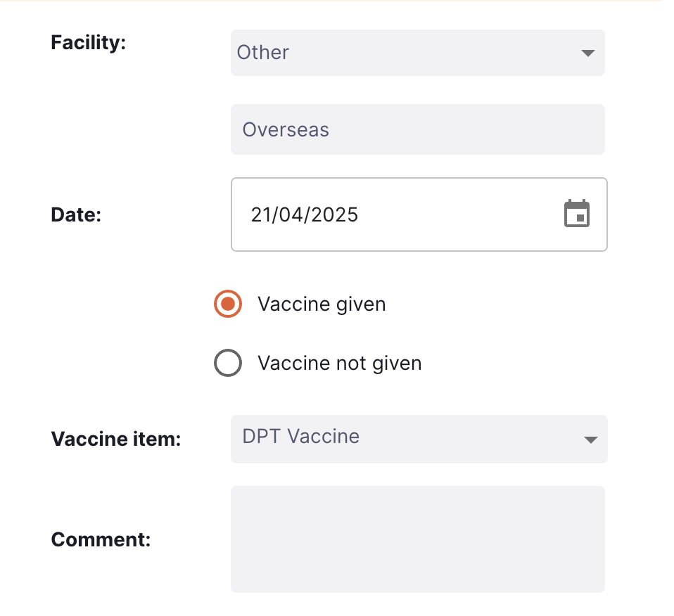Click the Comment label
Screen dimensions: 674x616
click(101, 539)
